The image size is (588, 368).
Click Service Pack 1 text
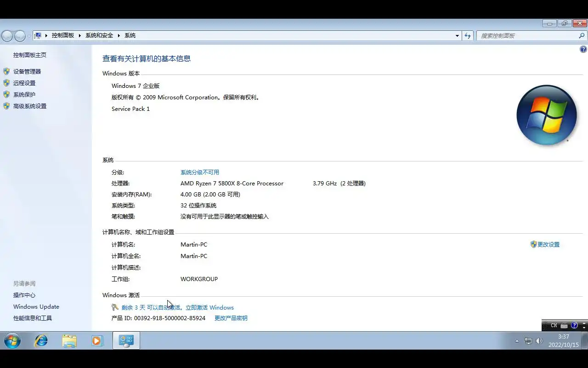[x=130, y=109]
